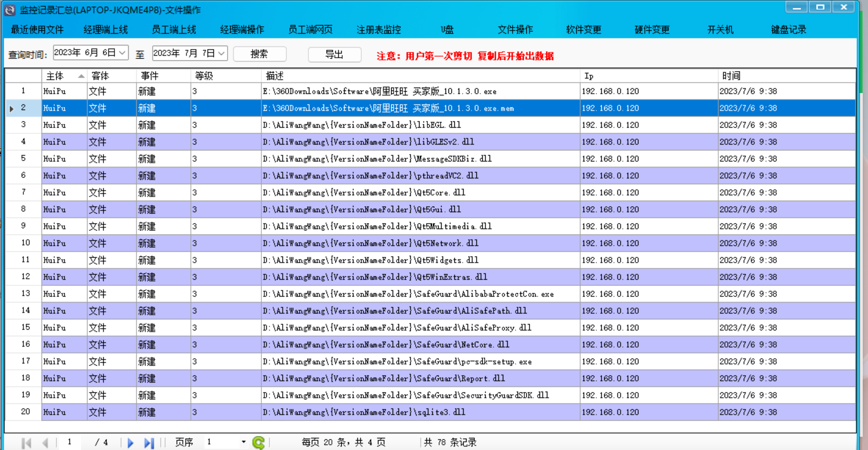Select row 13 with AlibabaProtectCon.exe

(x=408, y=294)
